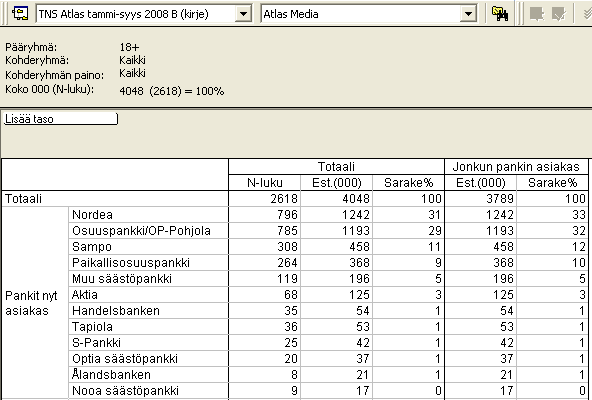Image resolution: width=592 pixels, height=400 pixels.
Task: Select the Paikallisosuuspankki row label
Action: (149, 263)
